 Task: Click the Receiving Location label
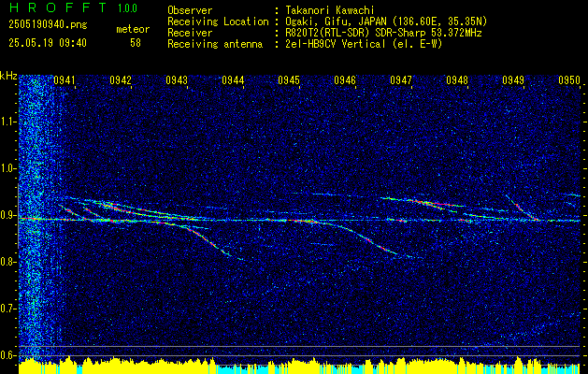click(218, 22)
